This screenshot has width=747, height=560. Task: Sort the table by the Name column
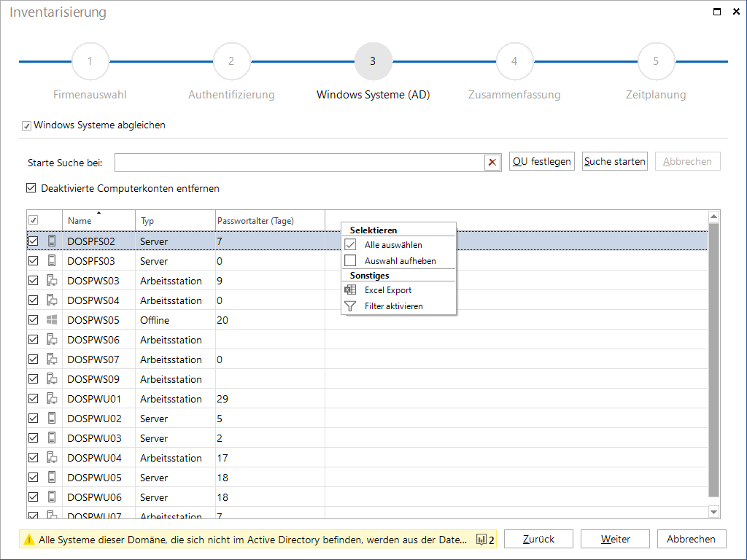click(98, 220)
